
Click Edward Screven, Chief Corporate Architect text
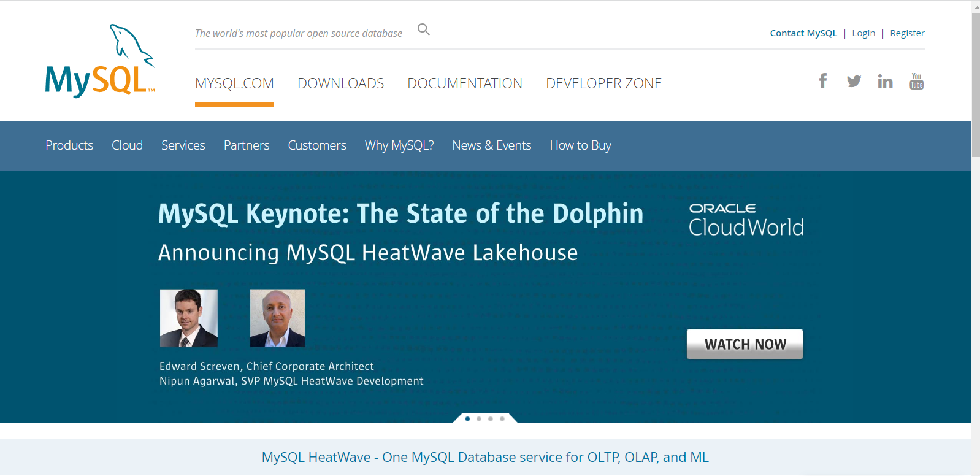click(267, 366)
